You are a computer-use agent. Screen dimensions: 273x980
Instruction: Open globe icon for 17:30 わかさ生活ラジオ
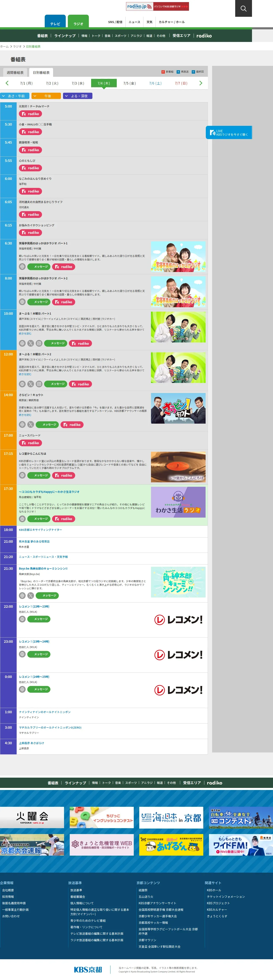point(22,519)
